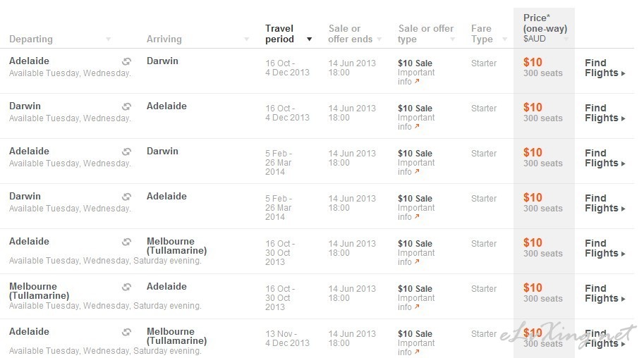Swap route icon on Darwin–Adelaide 5 Feb row
Viewport: 644px width, 358px height.
(x=126, y=197)
